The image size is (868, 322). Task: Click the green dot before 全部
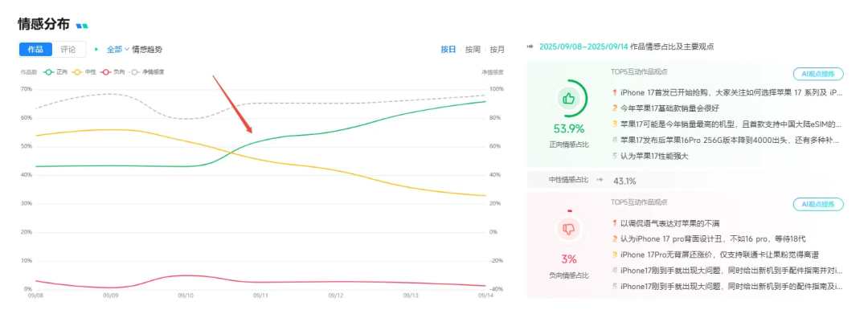point(96,49)
